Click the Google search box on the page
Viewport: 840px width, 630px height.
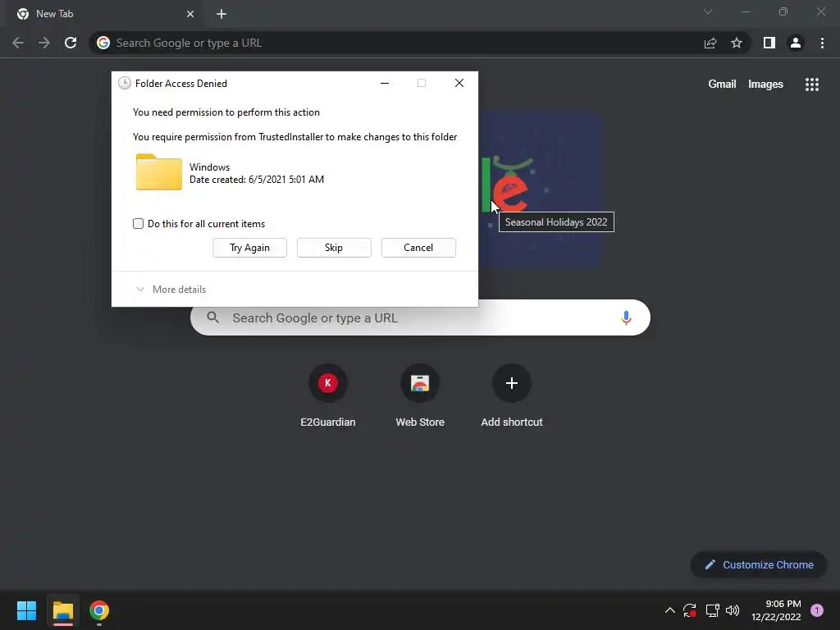click(x=420, y=317)
